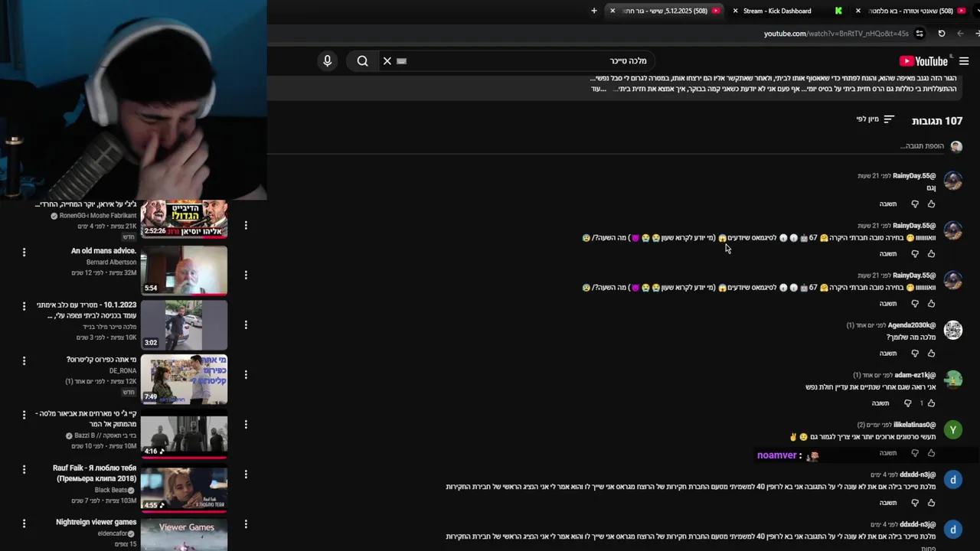Close the Stream - Kick Dashboard tab

(736, 11)
